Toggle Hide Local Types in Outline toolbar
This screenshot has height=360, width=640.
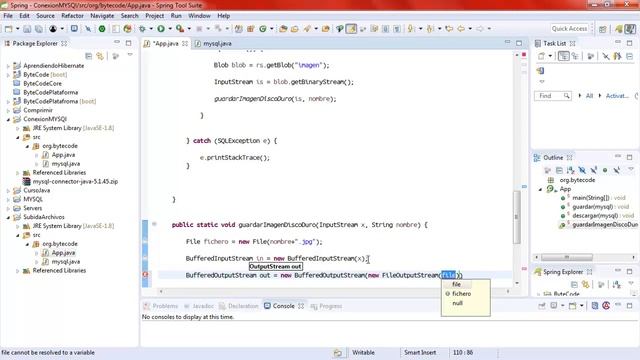pyautogui.click(x=617, y=170)
